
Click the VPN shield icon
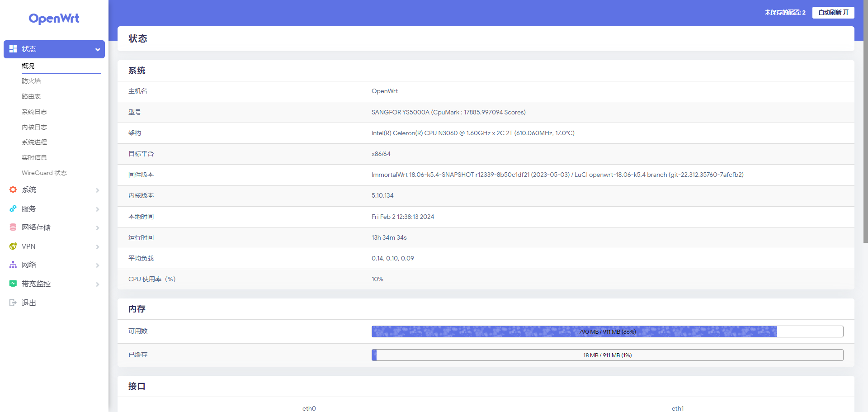coord(13,246)
